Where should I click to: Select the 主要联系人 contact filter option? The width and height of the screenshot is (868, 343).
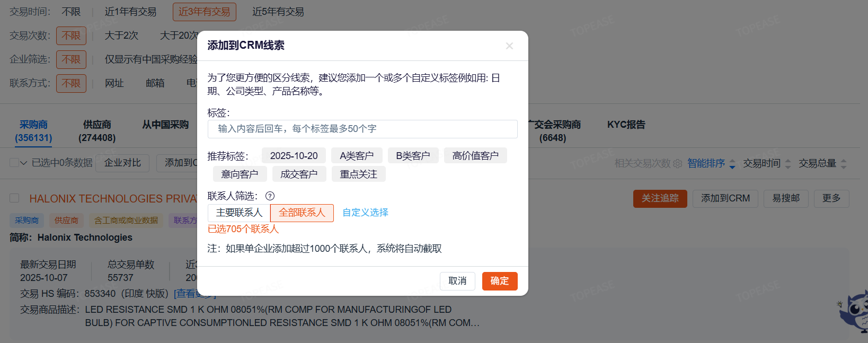click(239, 213)
